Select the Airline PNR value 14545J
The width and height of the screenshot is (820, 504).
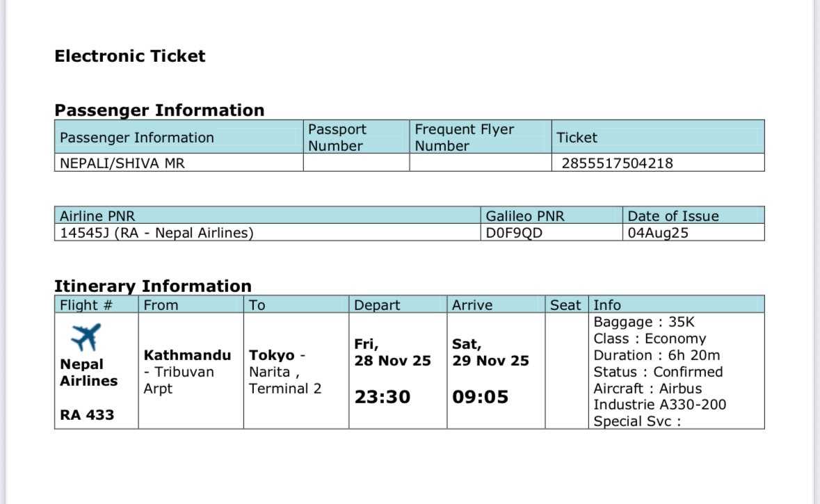81,233
